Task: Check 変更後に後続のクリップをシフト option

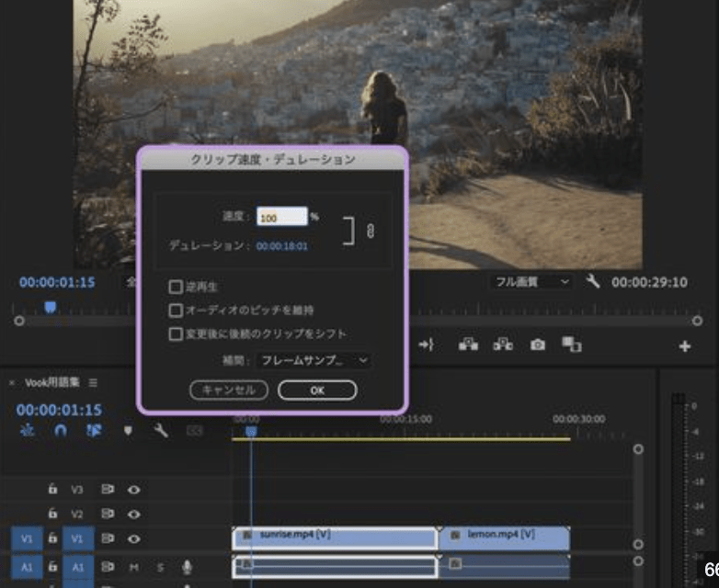Action: pos(176,334)
